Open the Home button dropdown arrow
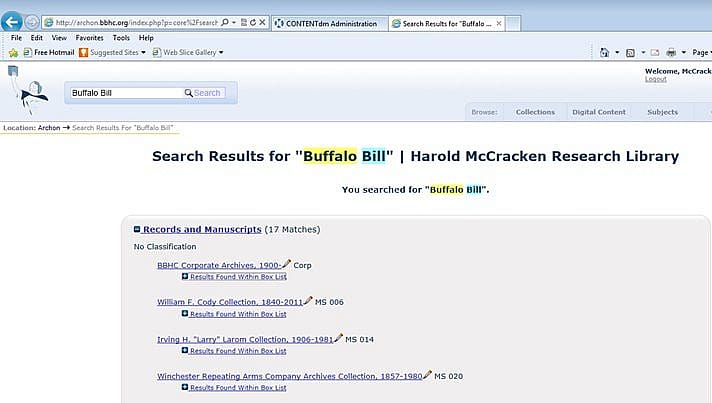Image resolution: width=712 pixels, height=403 pixels. click(x=617, y=53)
